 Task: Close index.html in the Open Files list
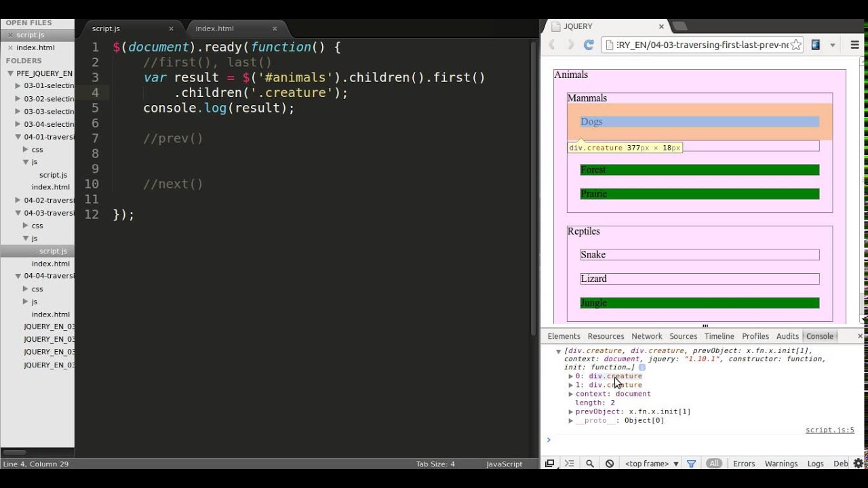(x=9, y=48)
